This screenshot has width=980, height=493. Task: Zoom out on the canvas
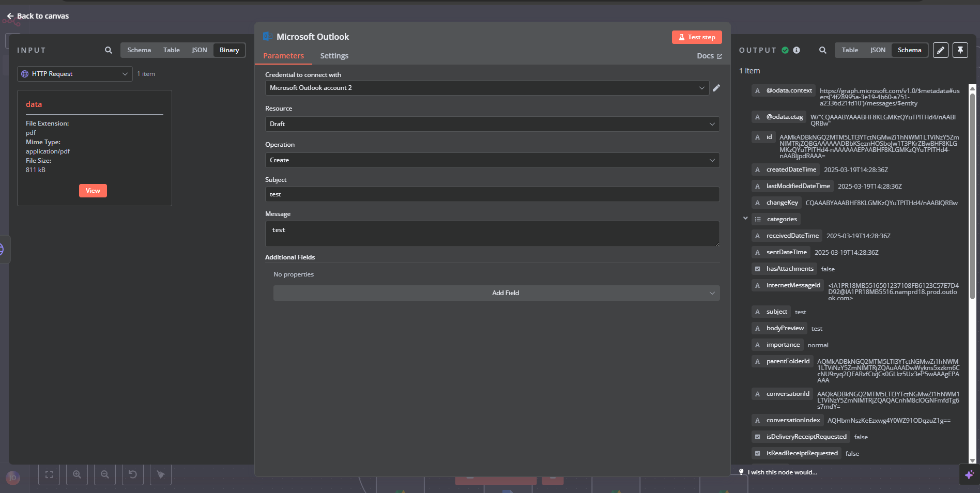tap(105, 474)
